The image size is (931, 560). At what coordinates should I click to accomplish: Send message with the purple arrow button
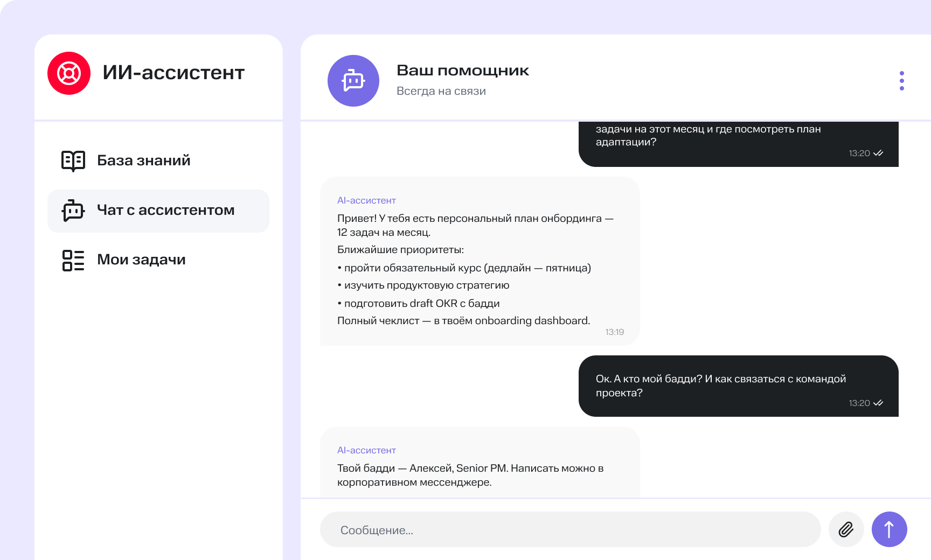tap(889, 529)
